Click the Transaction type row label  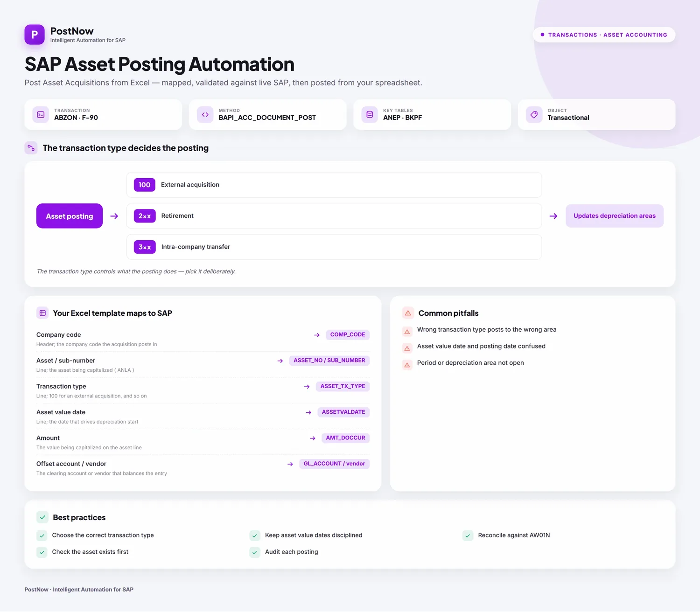point(61,386)
